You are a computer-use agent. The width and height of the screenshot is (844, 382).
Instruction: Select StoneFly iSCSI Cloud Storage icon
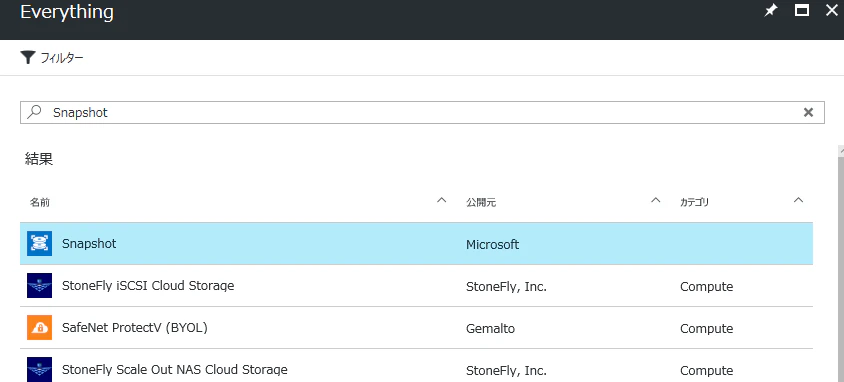pyautogui.click(x=39, y=286)
